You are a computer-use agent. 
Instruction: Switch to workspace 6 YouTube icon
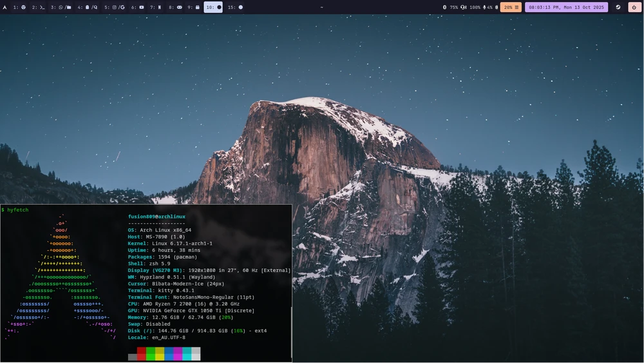click(138, 7)
